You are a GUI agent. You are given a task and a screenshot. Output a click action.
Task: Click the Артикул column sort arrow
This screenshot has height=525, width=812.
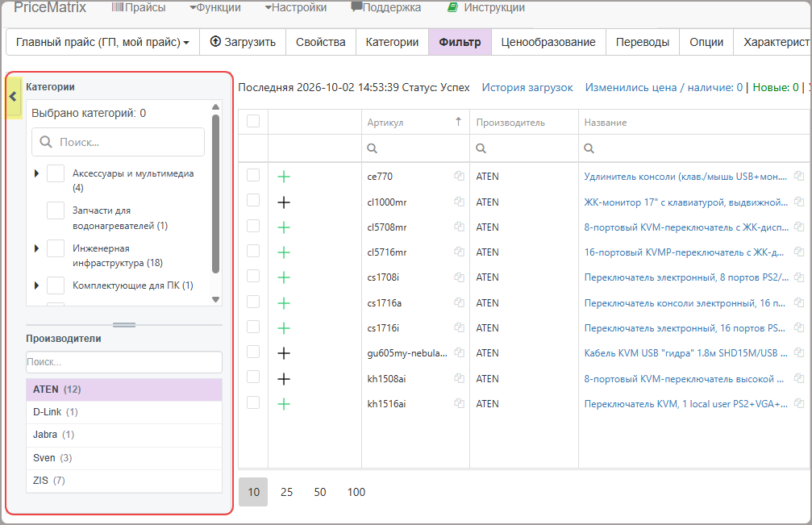(458, 122)
